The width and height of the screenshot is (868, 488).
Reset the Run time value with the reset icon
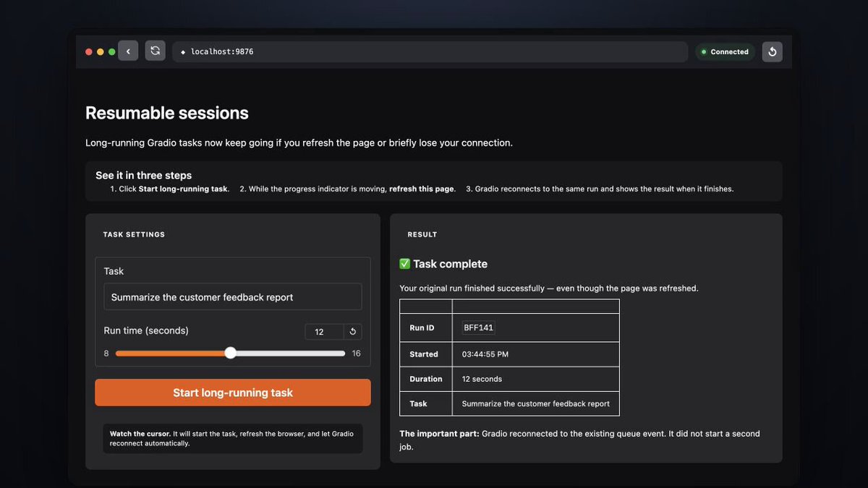point(353,332)
